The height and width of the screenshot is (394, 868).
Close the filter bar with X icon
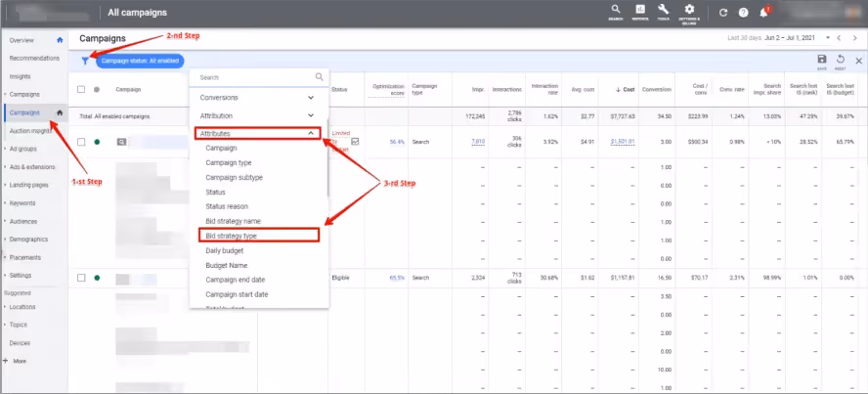[859, 61]
